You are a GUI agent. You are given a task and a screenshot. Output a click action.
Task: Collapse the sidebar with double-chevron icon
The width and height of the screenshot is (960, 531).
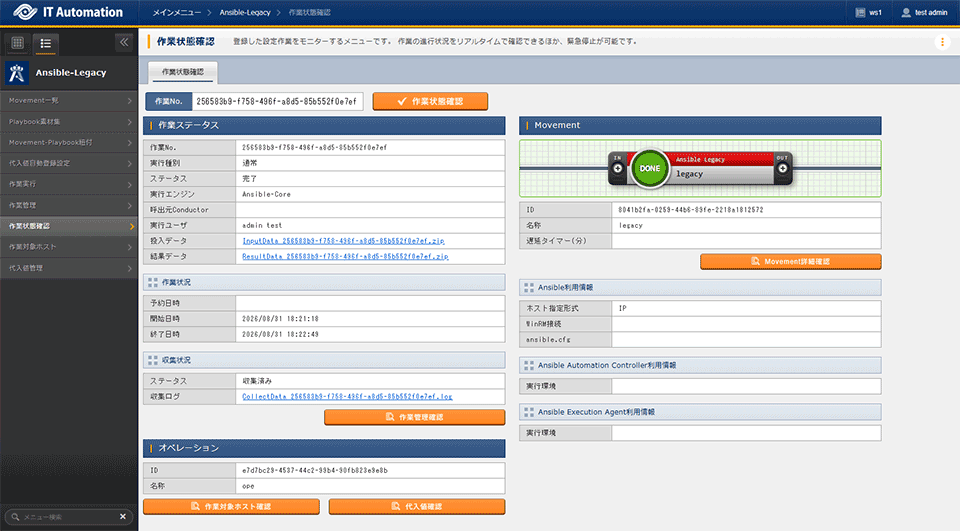[x=124, y=42]
